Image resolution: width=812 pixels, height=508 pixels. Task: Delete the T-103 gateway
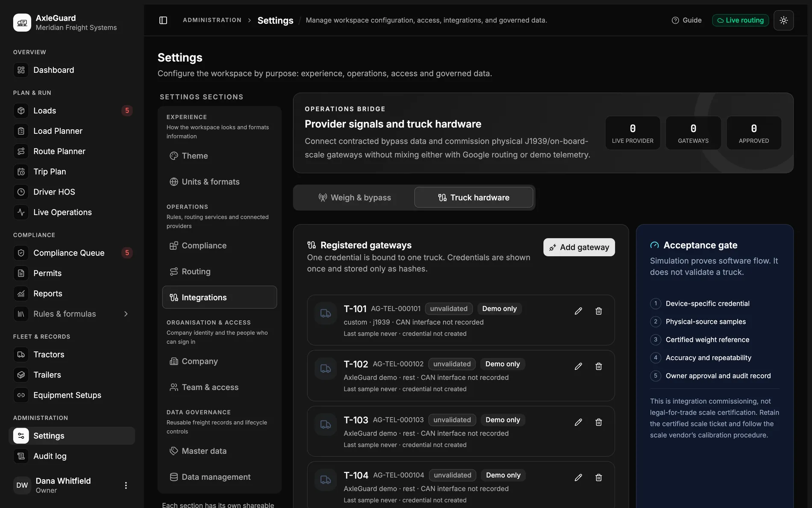598,422
